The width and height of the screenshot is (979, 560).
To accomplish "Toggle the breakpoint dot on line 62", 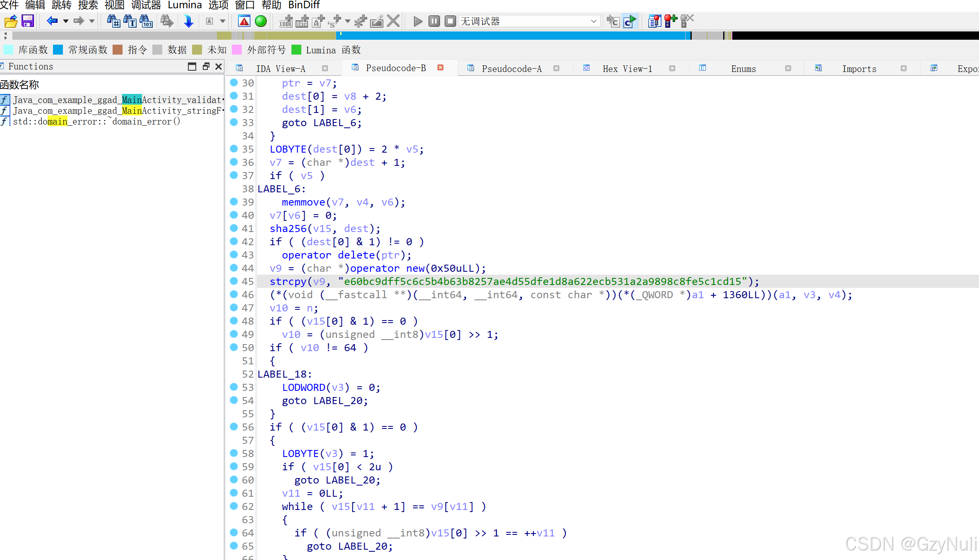I will (234, 506).
